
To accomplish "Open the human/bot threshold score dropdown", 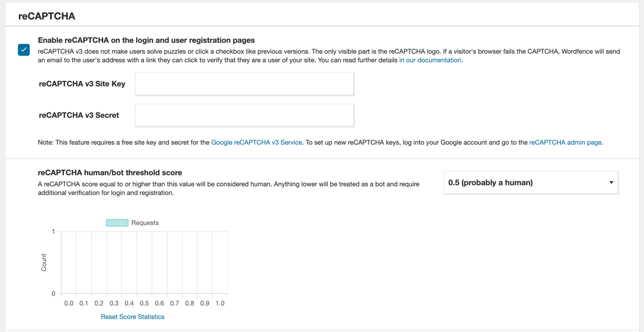I will 531,183.
